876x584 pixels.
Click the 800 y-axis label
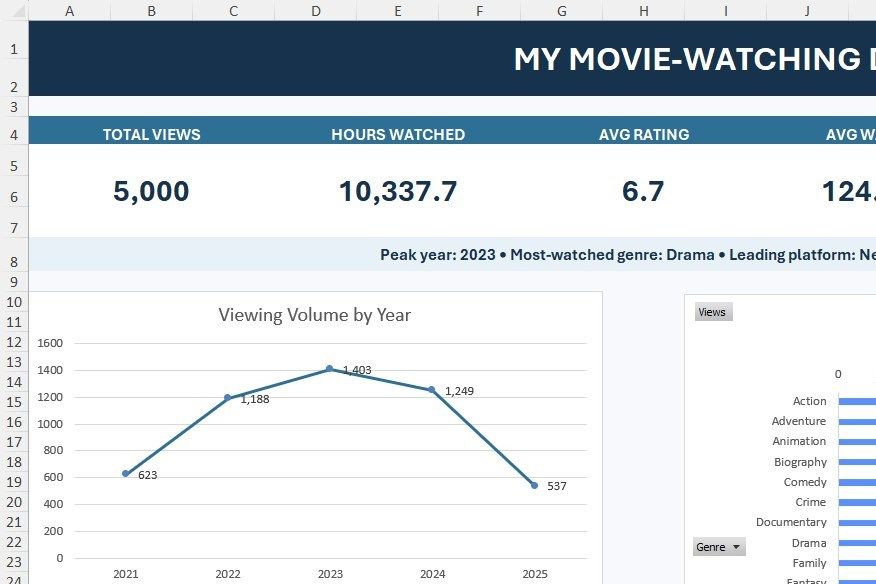(53, 450)
